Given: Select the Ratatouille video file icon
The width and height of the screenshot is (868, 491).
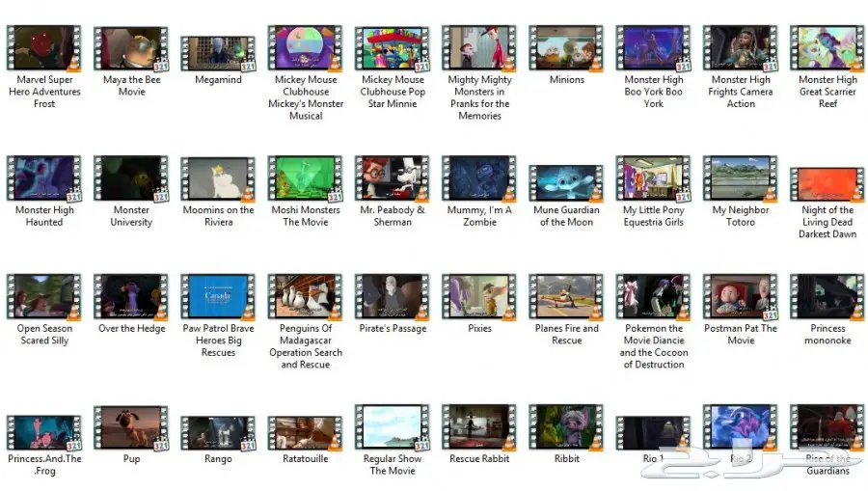Looking at the screenshot, I should 305,432.
